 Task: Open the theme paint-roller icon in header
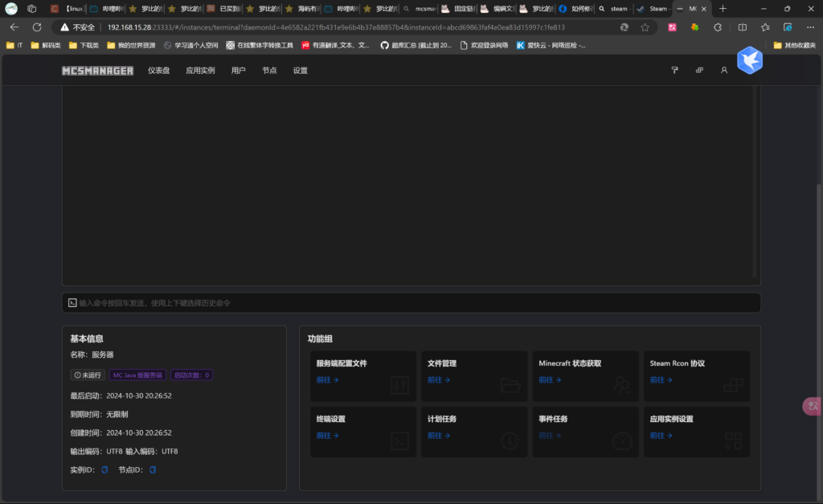(x=675, y=71)
